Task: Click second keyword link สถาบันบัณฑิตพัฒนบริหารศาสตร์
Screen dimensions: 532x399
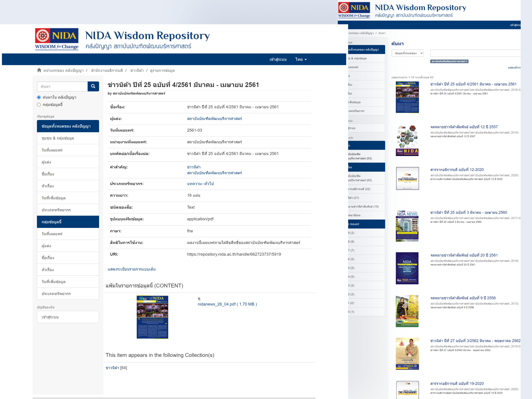Action: [214, 173]
